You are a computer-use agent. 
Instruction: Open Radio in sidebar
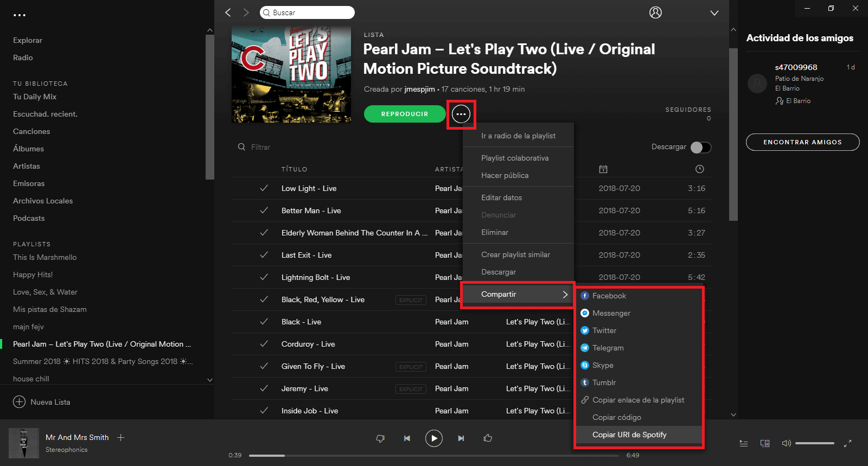23,58
